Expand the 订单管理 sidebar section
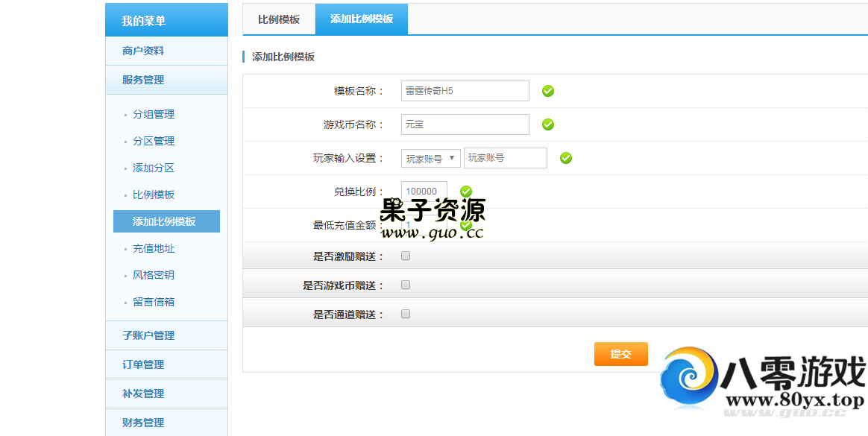 143,364
